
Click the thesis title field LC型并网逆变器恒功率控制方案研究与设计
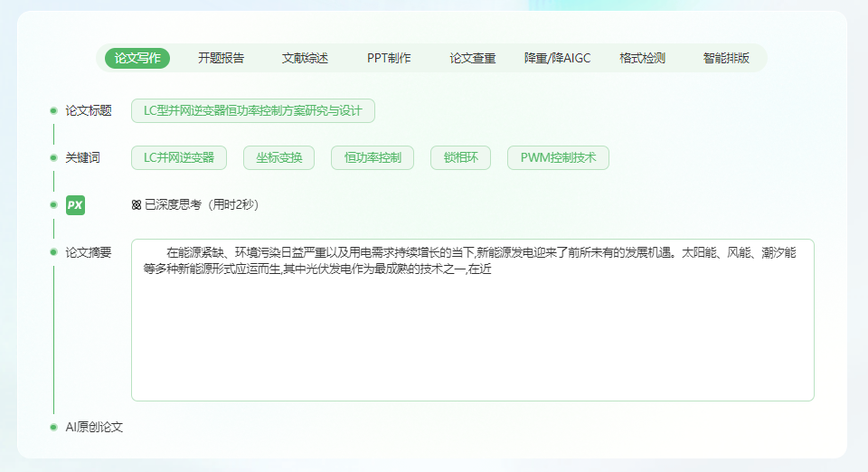click(x=253, y=110)
